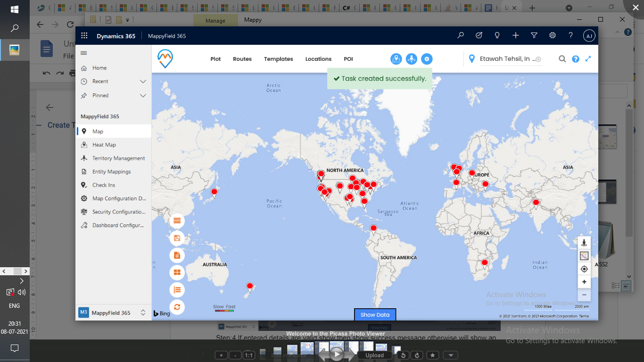Go to Home in site map
The height and width of the screenshot is (362, 644).
click(113, 68)
